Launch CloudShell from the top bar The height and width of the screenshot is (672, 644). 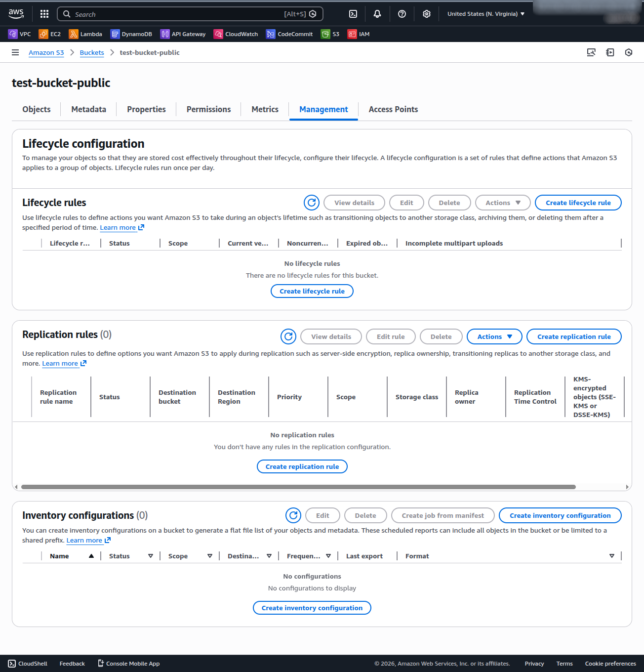(x=353, y=14)
